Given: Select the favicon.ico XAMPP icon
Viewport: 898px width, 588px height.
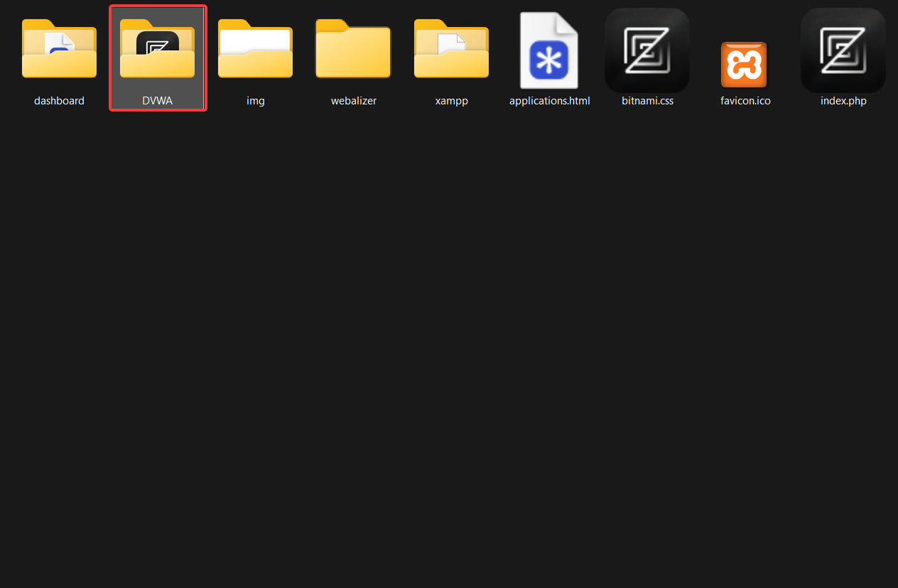Looking at the screenshot, I should tap(744, 65).
